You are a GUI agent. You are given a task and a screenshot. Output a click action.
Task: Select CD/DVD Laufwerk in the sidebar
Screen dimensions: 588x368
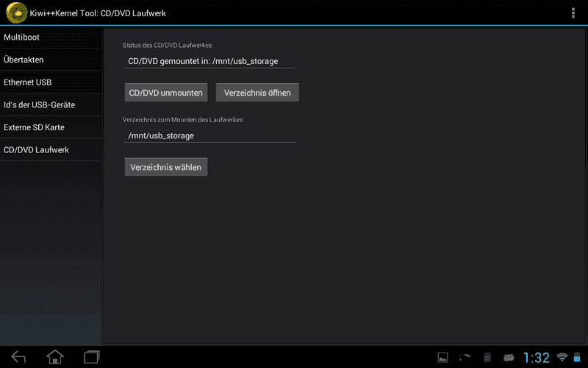[x=51, y=150]
